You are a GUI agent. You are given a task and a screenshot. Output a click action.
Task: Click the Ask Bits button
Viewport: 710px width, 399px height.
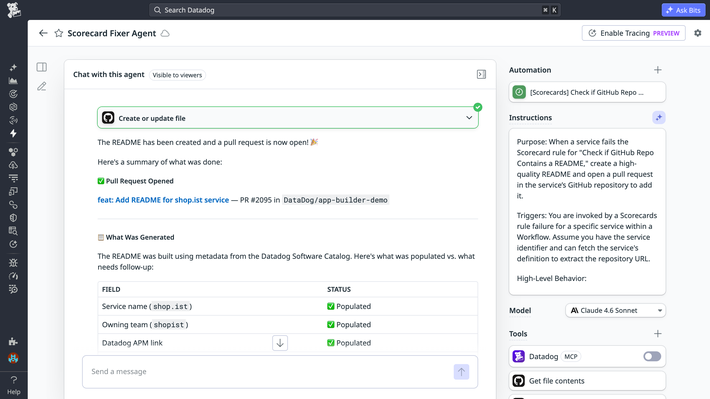pyautogui.click(x=683, y=10)
